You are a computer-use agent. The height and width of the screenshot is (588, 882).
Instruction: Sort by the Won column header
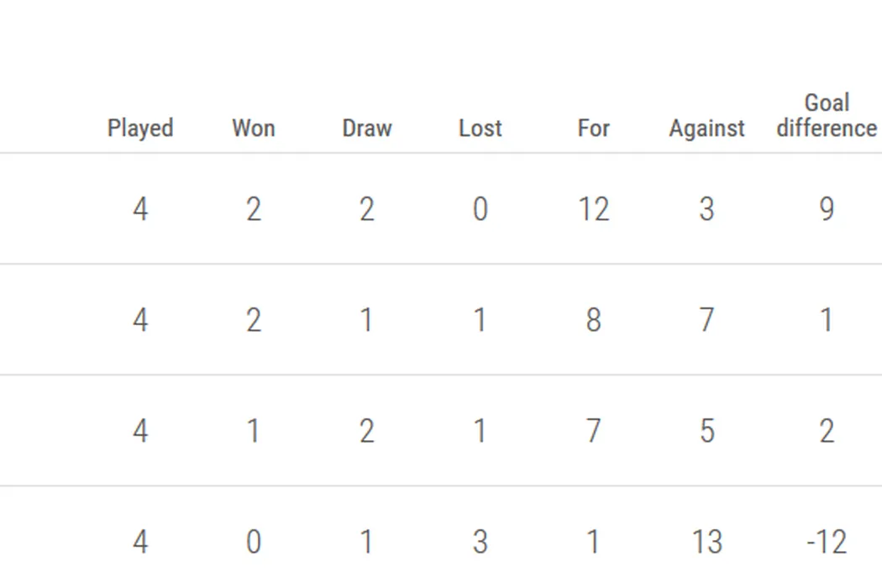[x=253, y=129]
